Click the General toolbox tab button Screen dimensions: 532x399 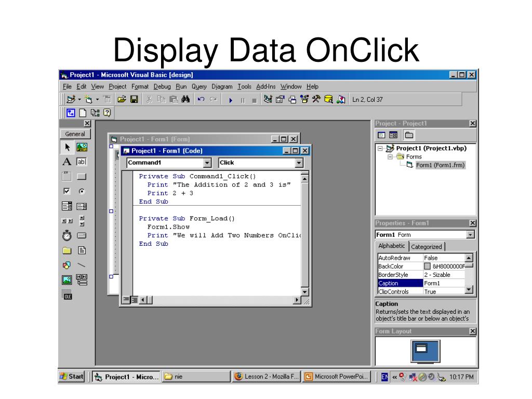click(x=75, y=134)
